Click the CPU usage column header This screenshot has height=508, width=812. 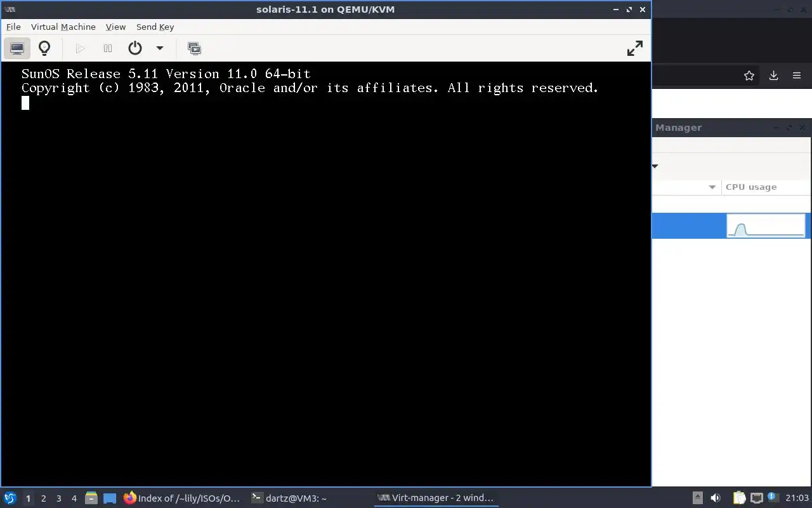tap(766, 187)
